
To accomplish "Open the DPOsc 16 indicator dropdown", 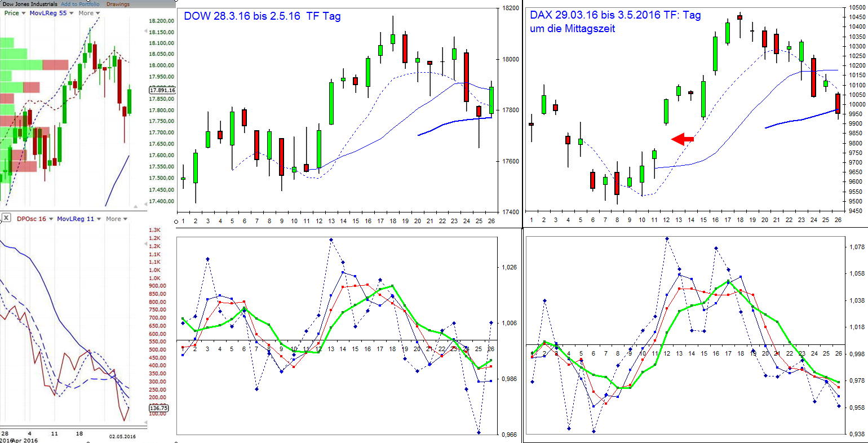I will click(x=32, y=219).
